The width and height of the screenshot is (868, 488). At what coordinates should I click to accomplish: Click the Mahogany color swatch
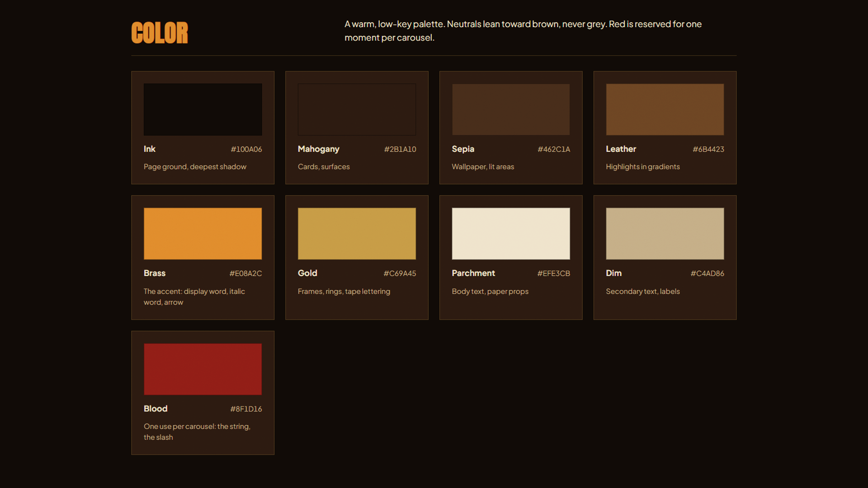pyautogui.click(x=357, y=109)
